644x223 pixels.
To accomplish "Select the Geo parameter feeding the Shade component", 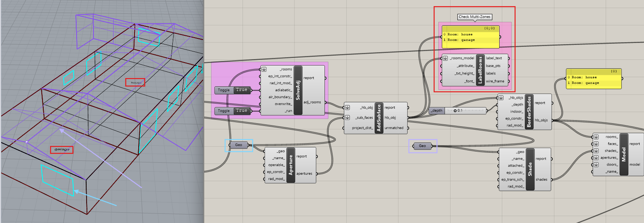I will click(x=423, y=146).
